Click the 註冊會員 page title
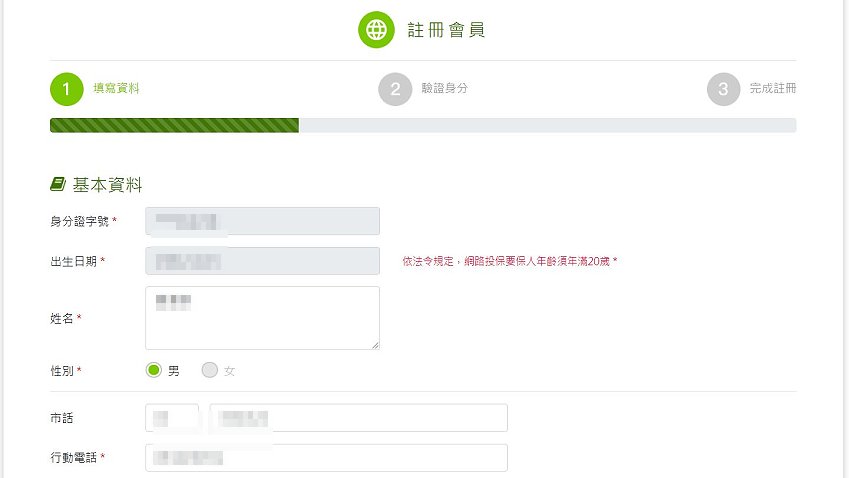Viewport: 849px width, 478px height. (x=446, y=30)
